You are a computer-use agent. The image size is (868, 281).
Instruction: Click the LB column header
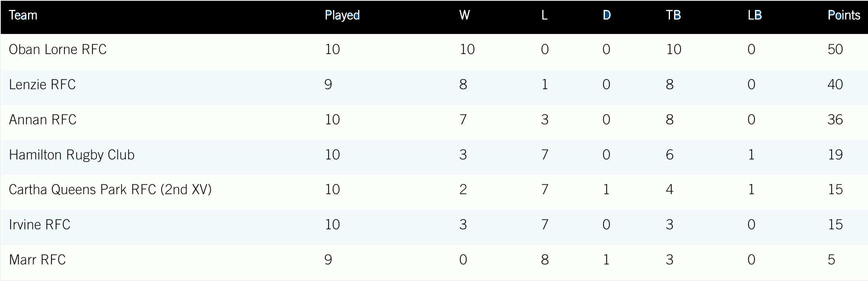[x=755, y=15]
